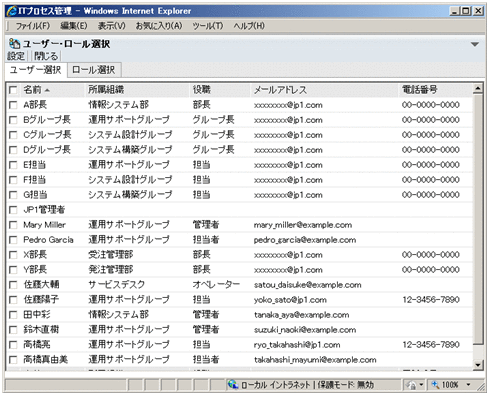Click the scrollbar down arrow of the user list
Screen dimensions: 491x397
[x=478, y=365]
